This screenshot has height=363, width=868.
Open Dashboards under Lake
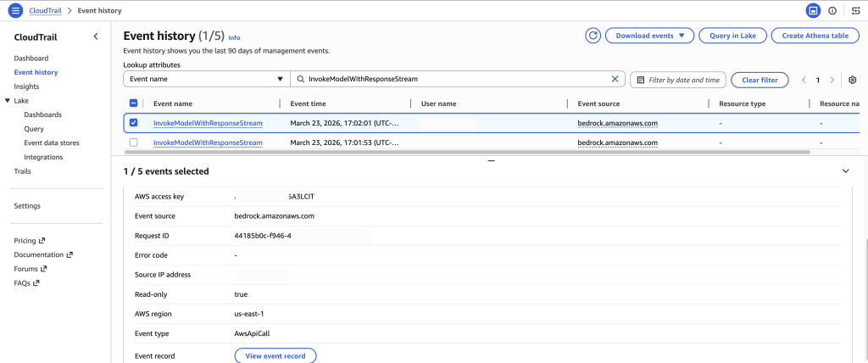[42, 114]
